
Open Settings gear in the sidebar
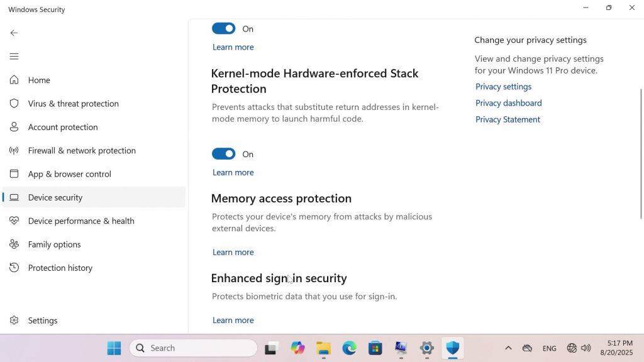[x=14, y=320]
